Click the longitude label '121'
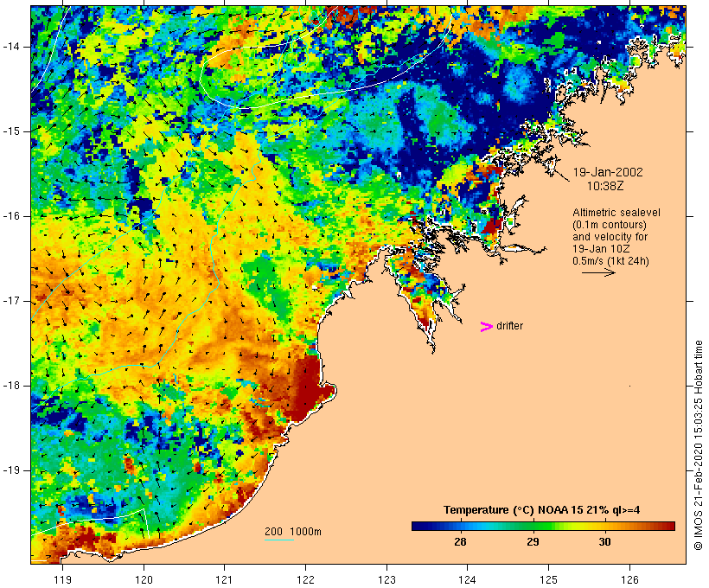 point(224,580)
